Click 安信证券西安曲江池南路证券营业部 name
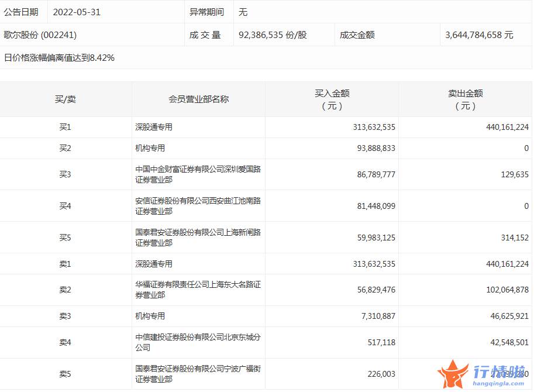 [x=198, y=206]
